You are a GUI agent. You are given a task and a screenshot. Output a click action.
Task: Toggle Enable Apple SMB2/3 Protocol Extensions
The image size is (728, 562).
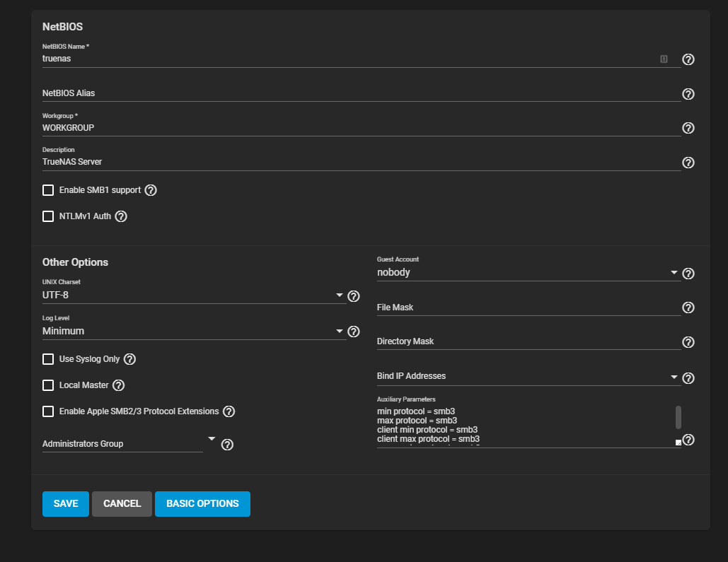(48, 411)
